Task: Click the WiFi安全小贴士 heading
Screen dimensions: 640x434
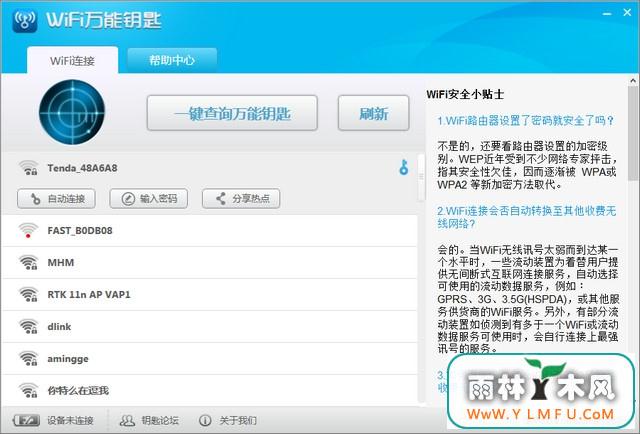Action: (x=465, y=95)
